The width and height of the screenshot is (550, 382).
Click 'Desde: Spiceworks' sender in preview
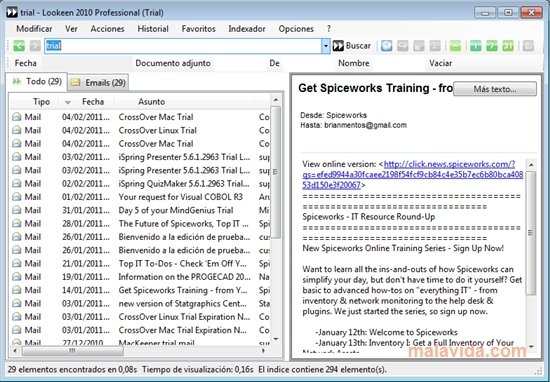pyautogui.click(x=334, y=115)
